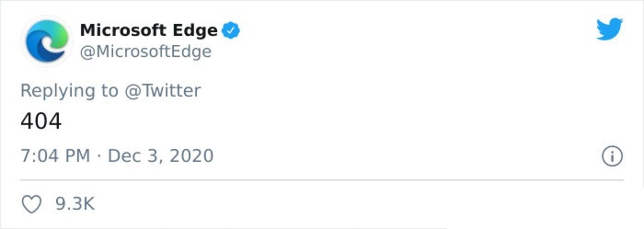This screenshot has width=644, height=229.
Task: Click the blue verified badge
Action: click(231, 31)
